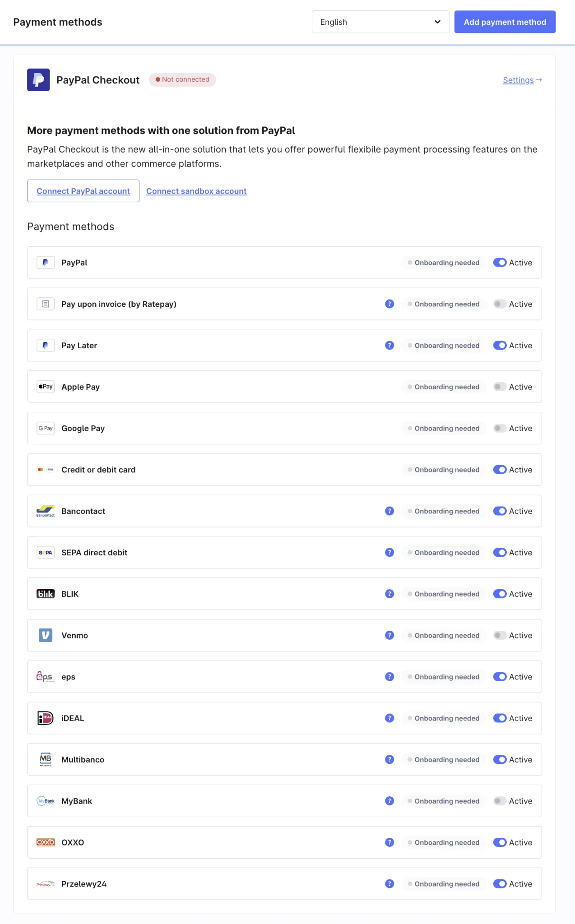Select the Przelewy24 payment method row
575x924 pixels.
(x=226, y=884)
